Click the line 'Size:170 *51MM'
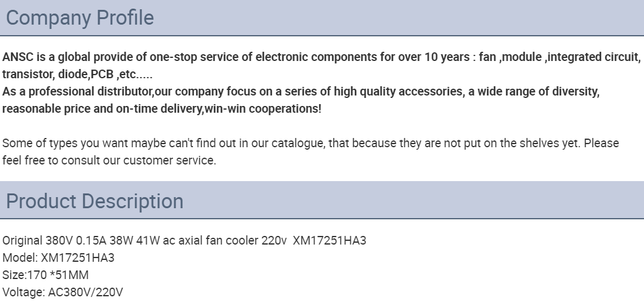644x308 pixels. [x=45, y=275]
